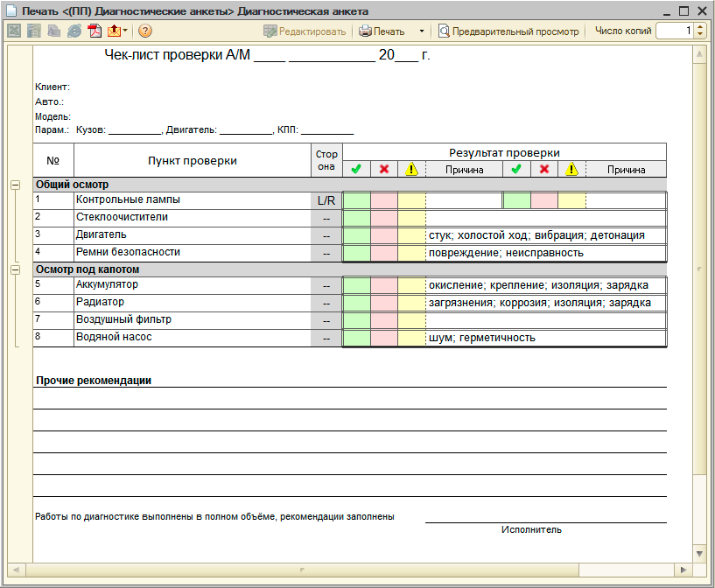Select the Ремни безопасности cell
This screenshot has height=588, width=715.
pos(192,253)
